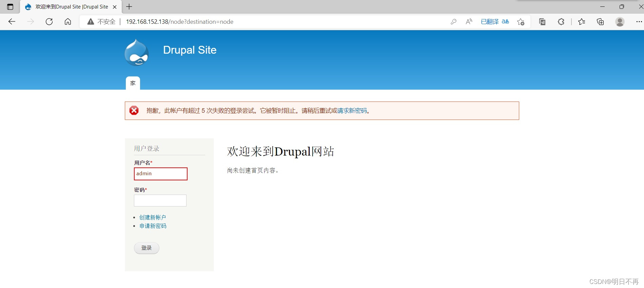Open the translation options icon
The height and width of the screenshot is (288, 644).
[505, 22]
